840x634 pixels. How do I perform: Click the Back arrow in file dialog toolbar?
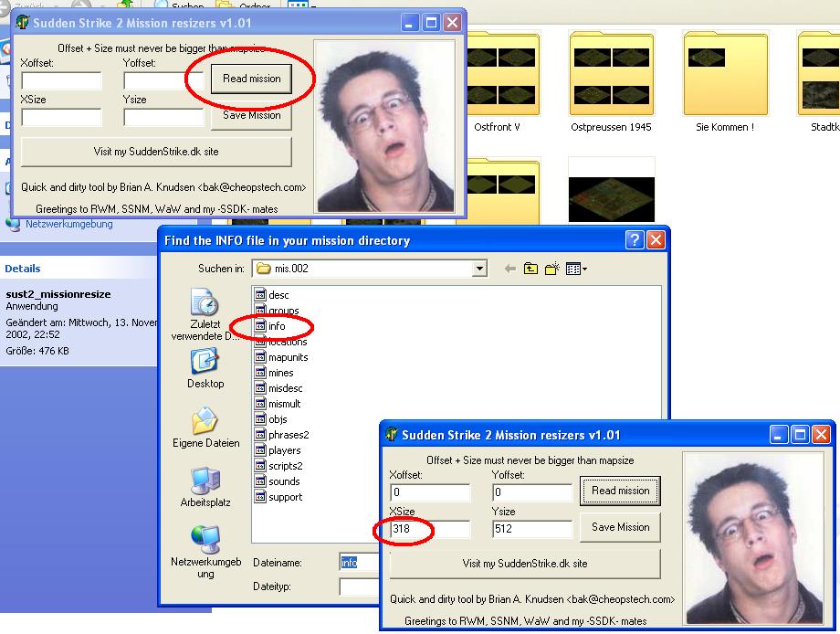[510, 269]
